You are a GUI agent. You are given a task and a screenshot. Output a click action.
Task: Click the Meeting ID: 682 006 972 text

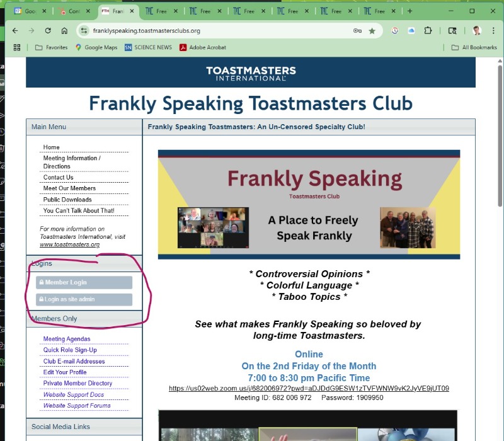[x=273, y=398]
